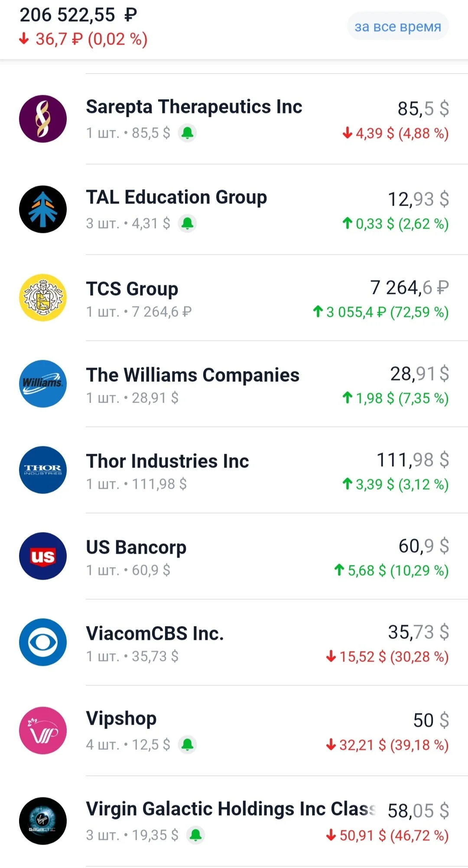
Task: Open the ViacomCBS Inc. position row
Action: coord(234,642)
